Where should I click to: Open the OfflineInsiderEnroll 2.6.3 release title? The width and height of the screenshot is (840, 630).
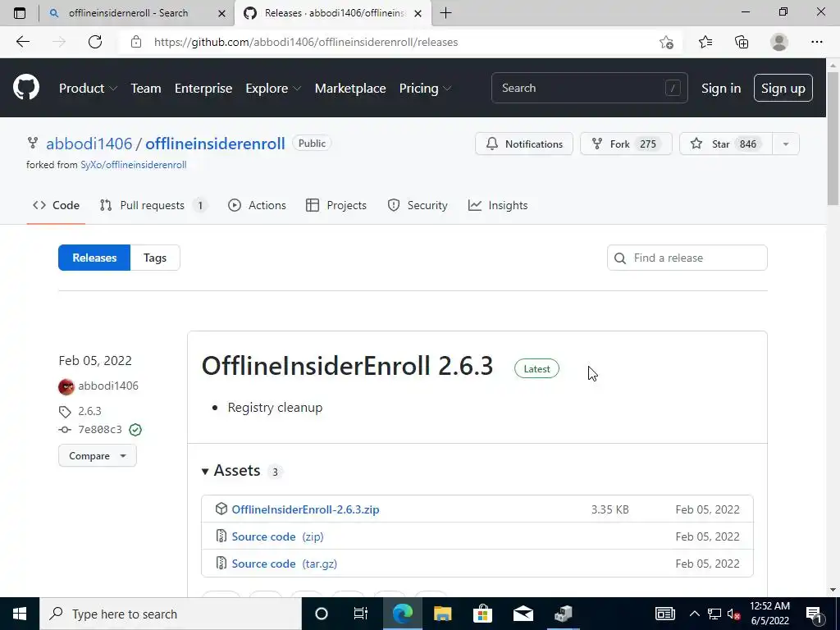[347, 366]
